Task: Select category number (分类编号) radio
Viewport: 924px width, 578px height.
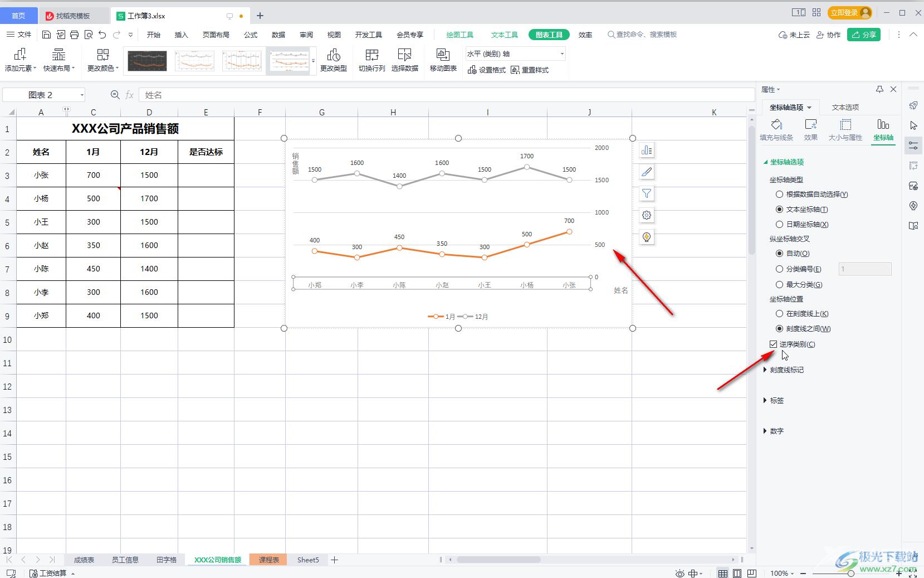Action: 799,269
